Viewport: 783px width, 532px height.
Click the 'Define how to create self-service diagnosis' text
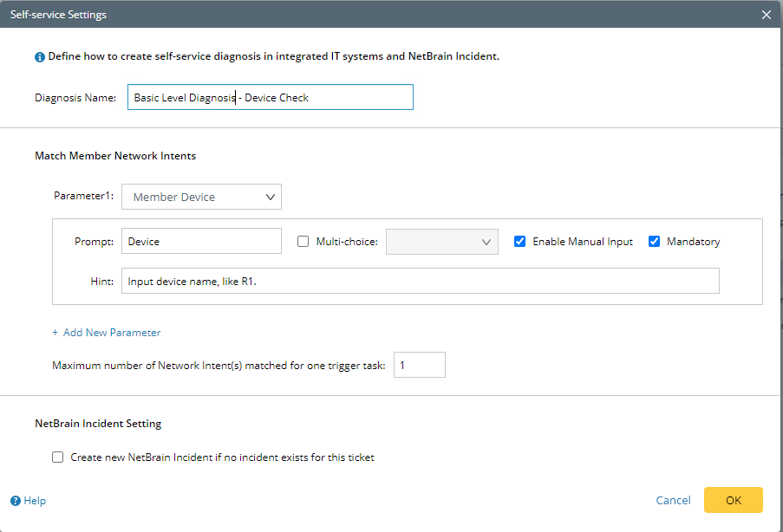(274, 56)
